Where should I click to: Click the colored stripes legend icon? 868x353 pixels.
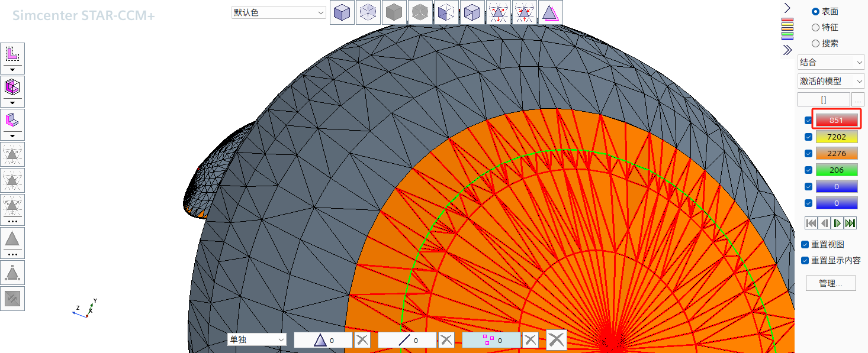pyautogui.click(x=787, y=28)
